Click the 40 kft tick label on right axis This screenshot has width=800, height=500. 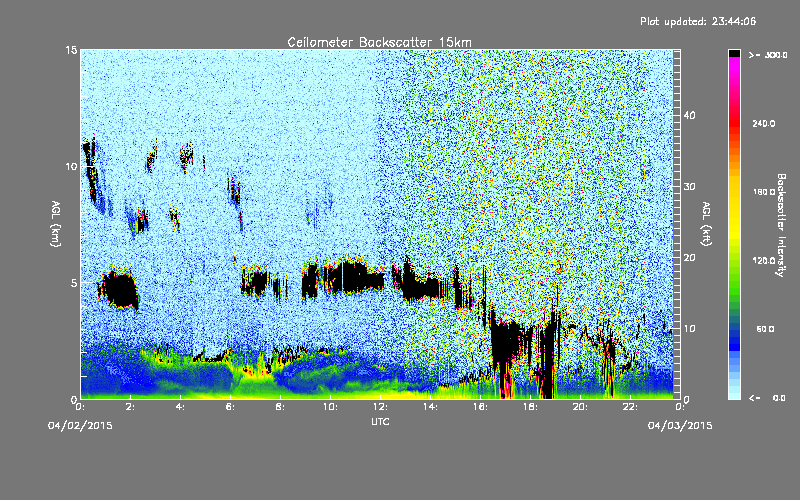pyautogui.click(x=689, y=115)
